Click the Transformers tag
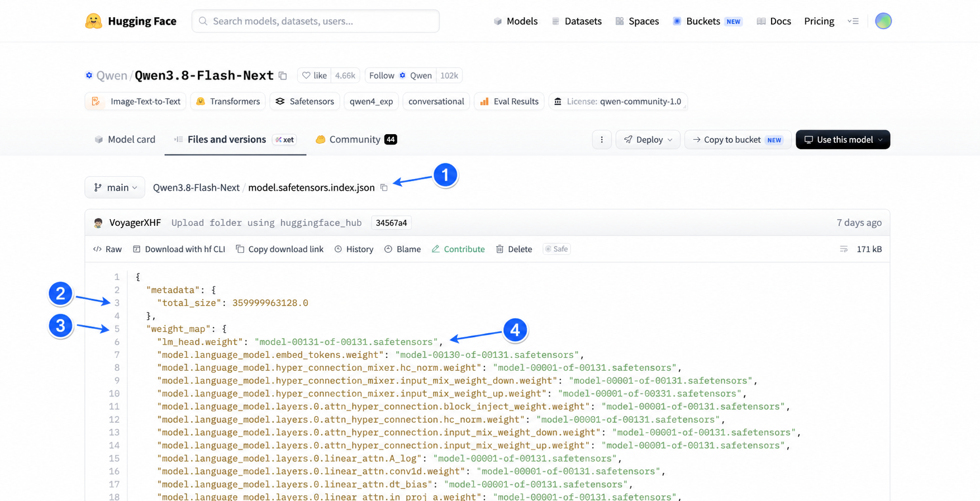The height and width of the screenshot is (501, 980). point(228,102)
